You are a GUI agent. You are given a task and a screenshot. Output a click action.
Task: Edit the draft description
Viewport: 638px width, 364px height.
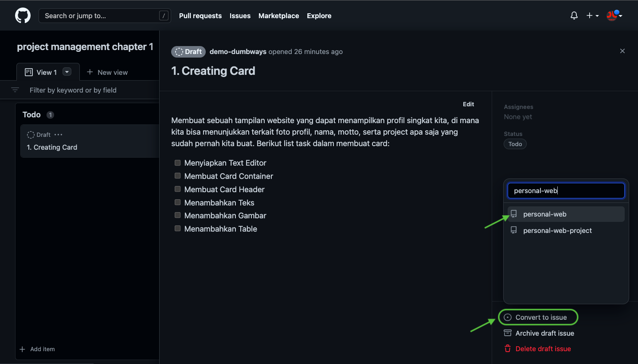click(x=468, y=104)
